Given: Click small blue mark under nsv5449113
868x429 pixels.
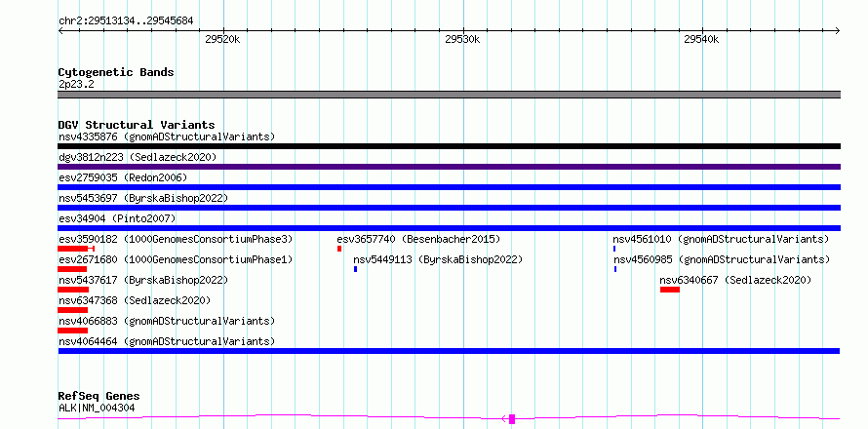Looking at the screenshot, I should (x=355, y=269).
